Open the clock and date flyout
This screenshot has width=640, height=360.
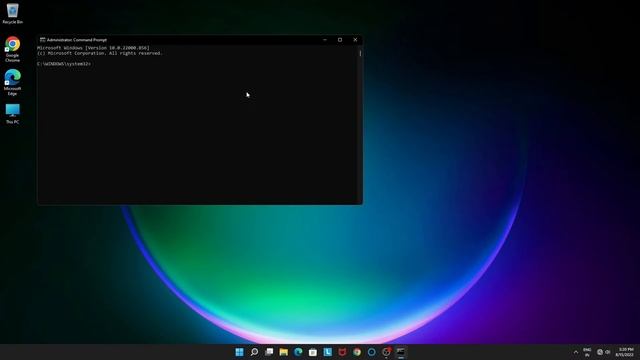pyautogui.click(x=625, y=352)
